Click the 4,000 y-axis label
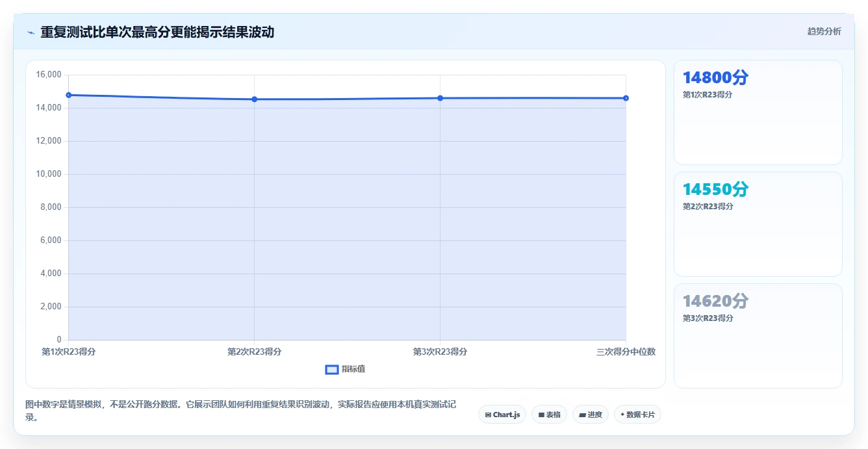The height and width of the screenshot is (449, 868). [x=51, y=274]
